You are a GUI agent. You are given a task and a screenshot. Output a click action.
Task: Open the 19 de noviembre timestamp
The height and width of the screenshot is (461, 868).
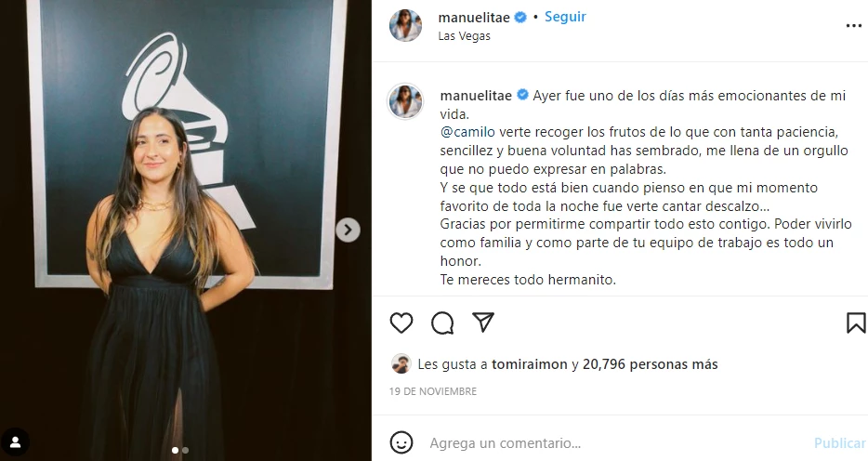433,391
